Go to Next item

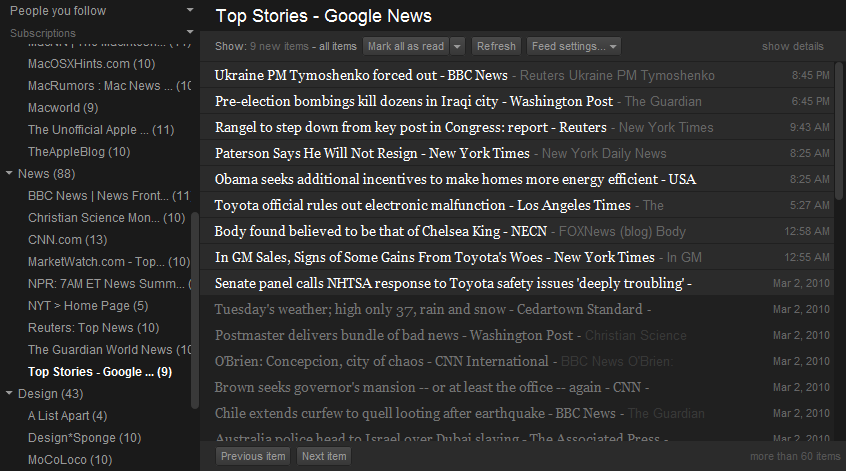point(324,456)
